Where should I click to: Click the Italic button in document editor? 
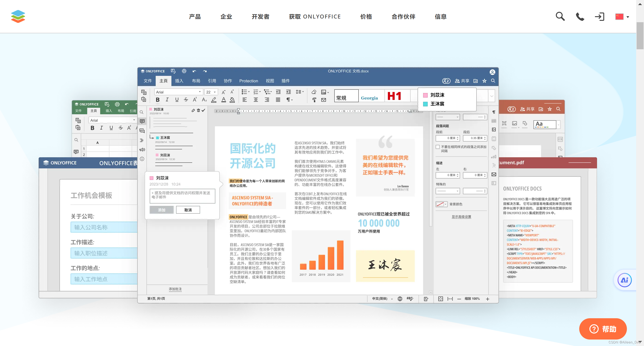pyautogui.click(x=167, y=100)
